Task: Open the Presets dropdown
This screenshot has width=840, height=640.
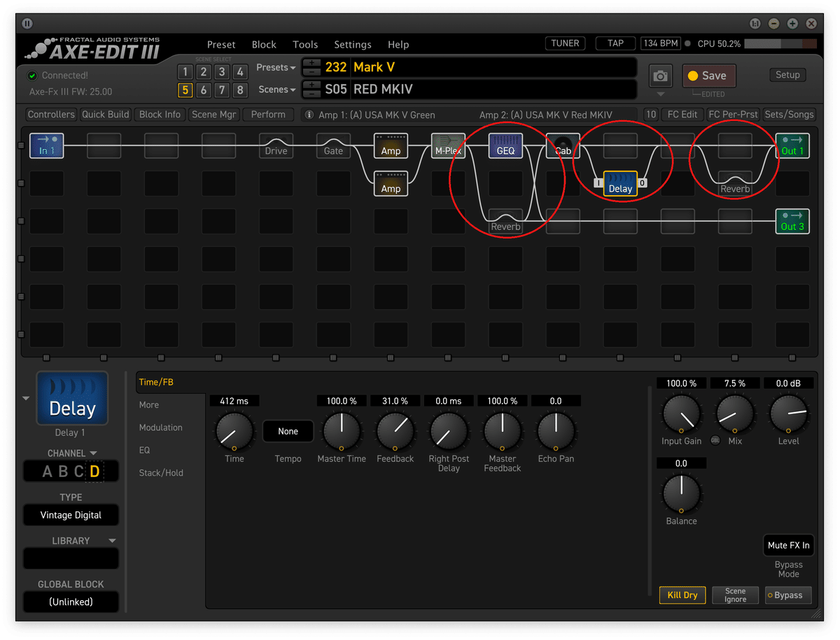Action: [274, 67]
